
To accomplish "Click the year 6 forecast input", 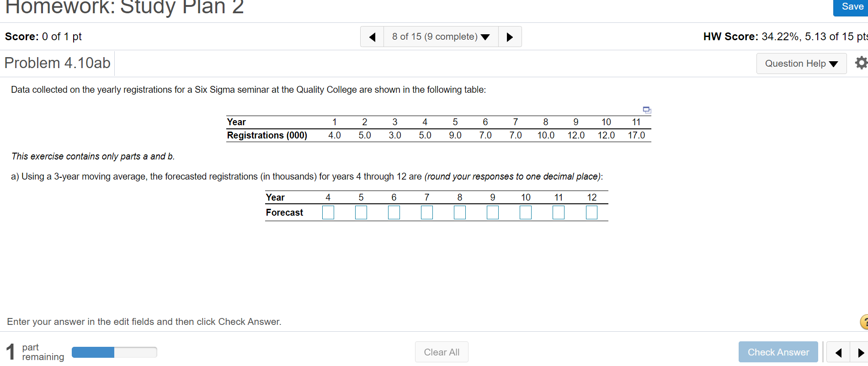I will click(394, 212).
